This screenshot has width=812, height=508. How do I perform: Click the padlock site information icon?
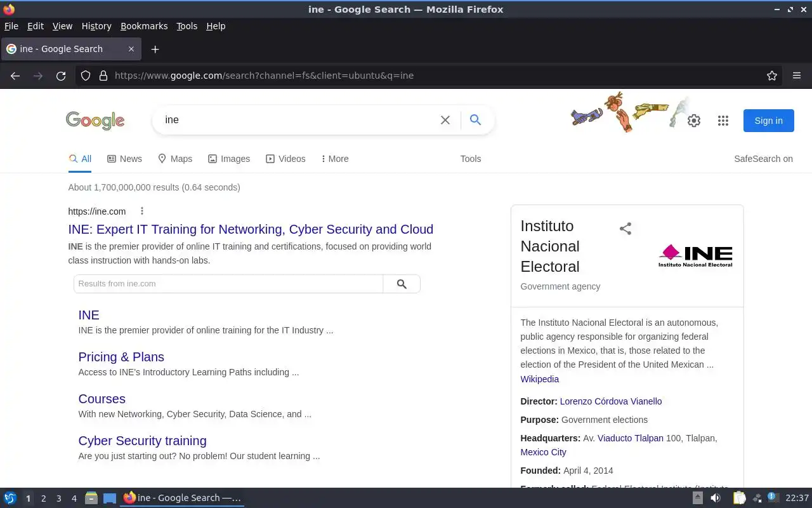(x=103, y=76)
